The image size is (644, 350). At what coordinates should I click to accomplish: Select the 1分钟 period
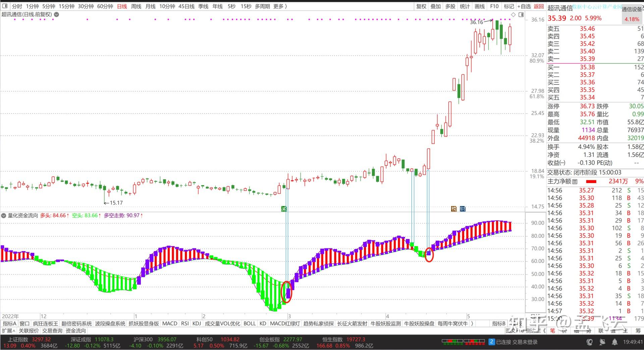click(33, 6)
